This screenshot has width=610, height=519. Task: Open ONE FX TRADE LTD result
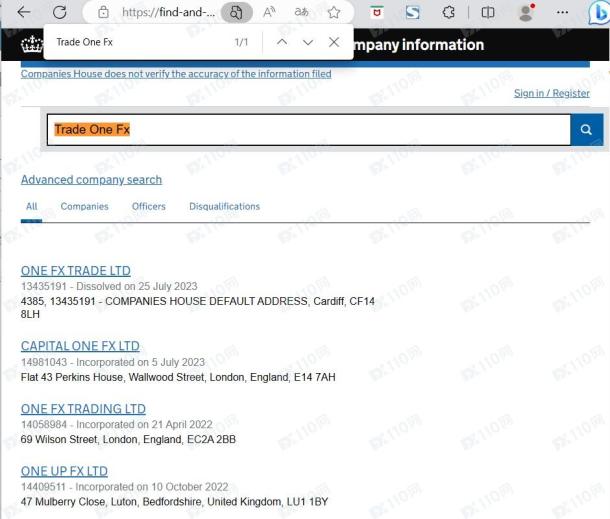(x=75, y=271)
